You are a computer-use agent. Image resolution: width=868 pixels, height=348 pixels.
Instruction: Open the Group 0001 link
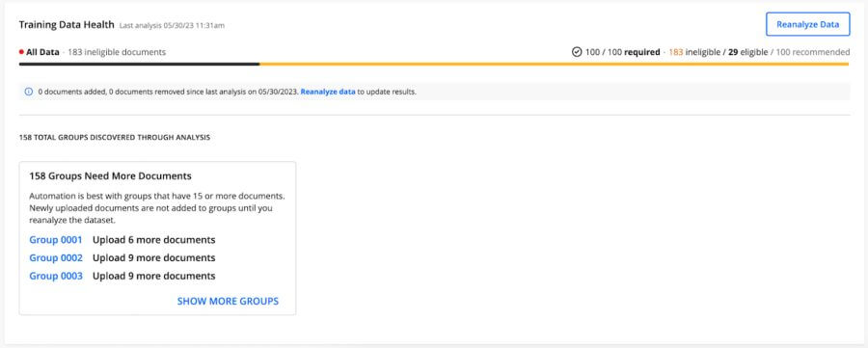tap(55, 240)
